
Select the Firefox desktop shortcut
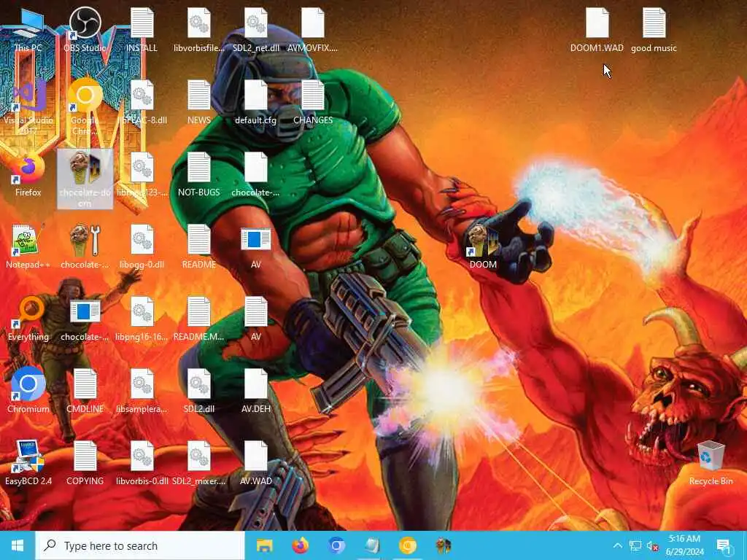click(28, 174)
